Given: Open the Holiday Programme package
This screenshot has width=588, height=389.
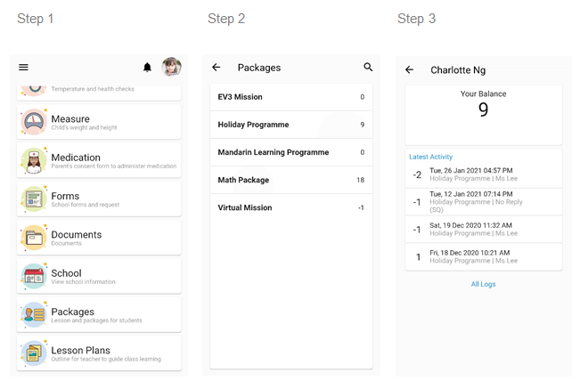Looking at the screenshot, I should [290, 125].
